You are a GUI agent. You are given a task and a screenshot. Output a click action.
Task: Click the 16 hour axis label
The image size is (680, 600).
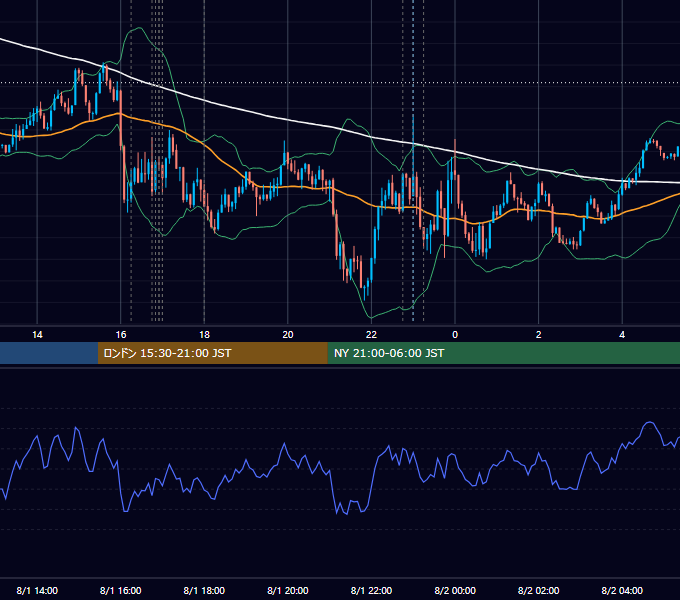point(121,335)
